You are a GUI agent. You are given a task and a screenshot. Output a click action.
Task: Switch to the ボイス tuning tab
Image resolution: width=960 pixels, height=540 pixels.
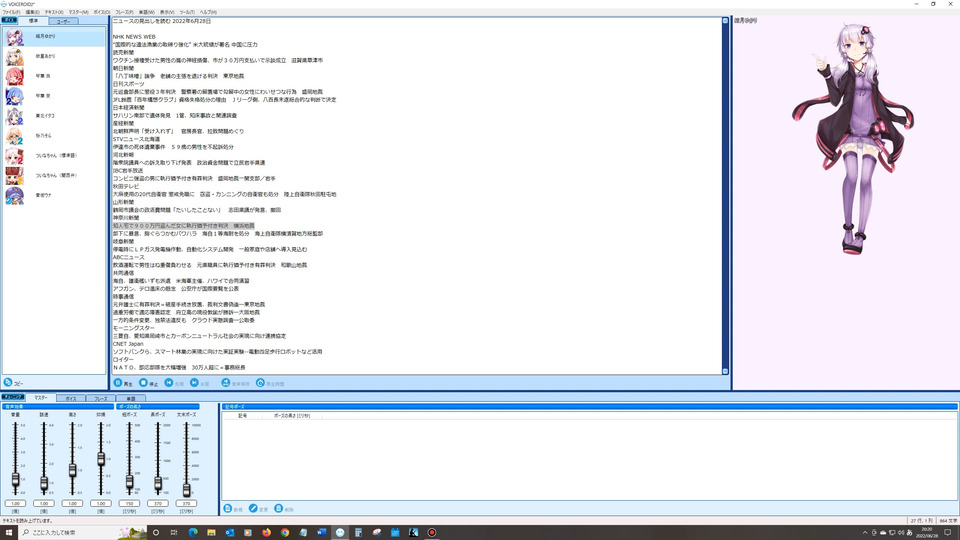[x=71, y=399]
